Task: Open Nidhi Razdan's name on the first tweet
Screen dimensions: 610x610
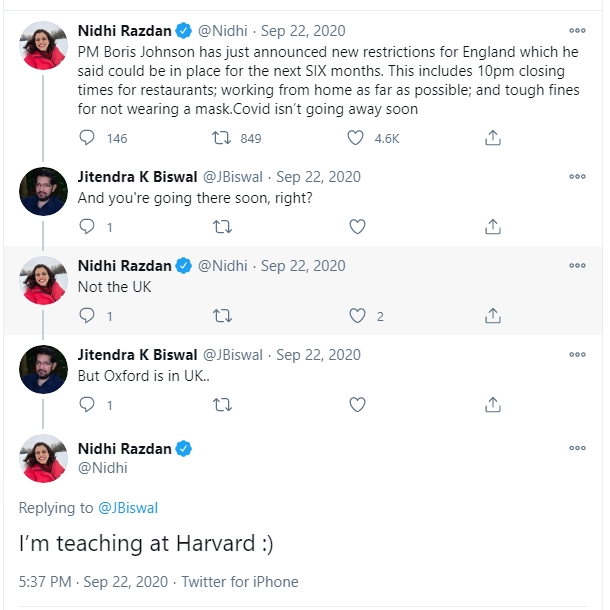Action: pos(124,31)
